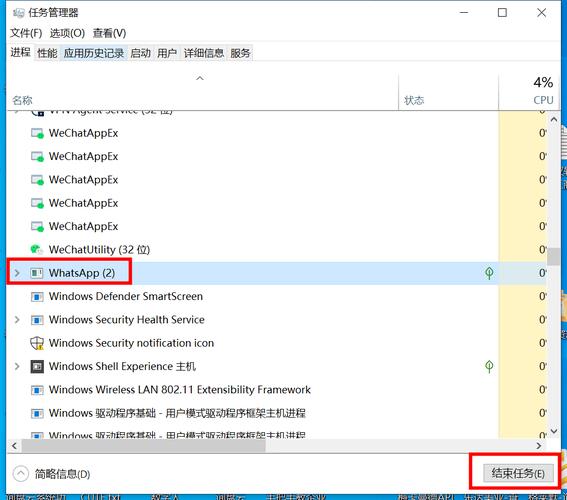Switch to the 用户 tab
The width and height of the screenshot is (567, 500).
click(x=167, y=54)
